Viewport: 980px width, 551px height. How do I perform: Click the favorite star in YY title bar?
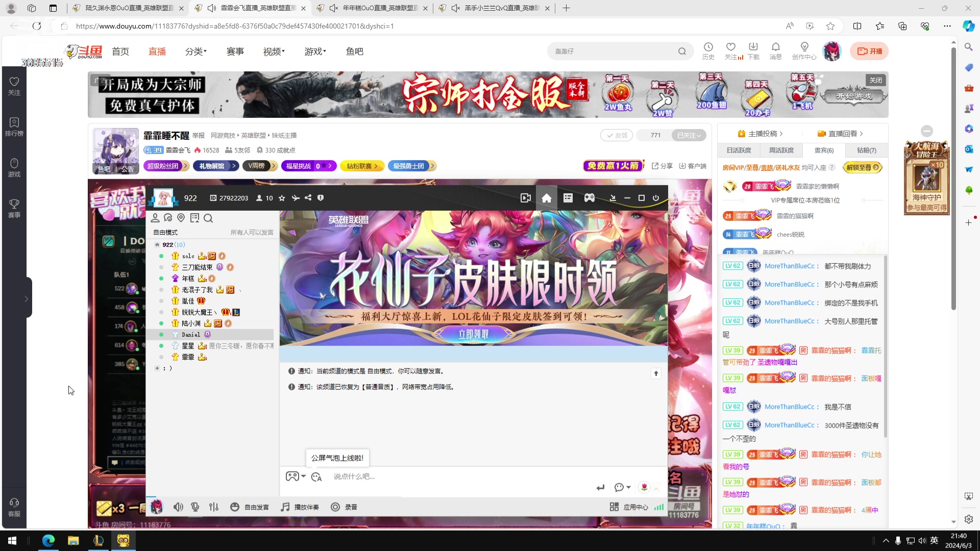point(282,198)
